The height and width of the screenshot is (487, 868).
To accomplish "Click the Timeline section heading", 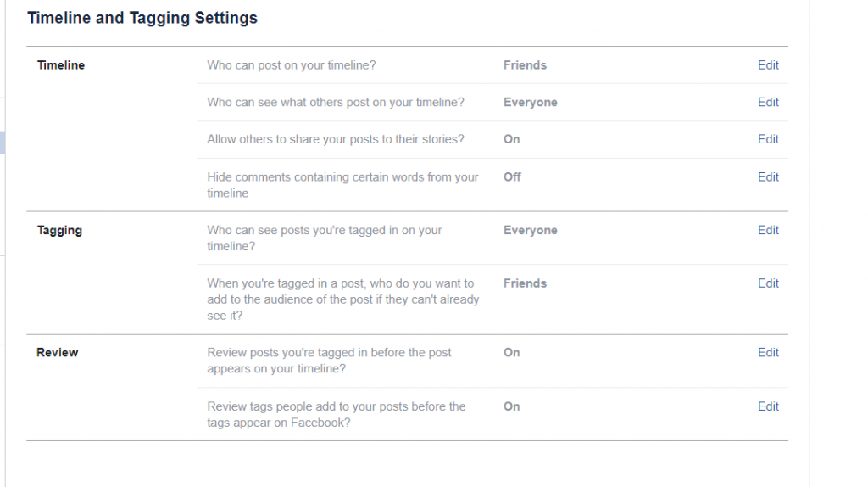I will click(x=61, y=64).
